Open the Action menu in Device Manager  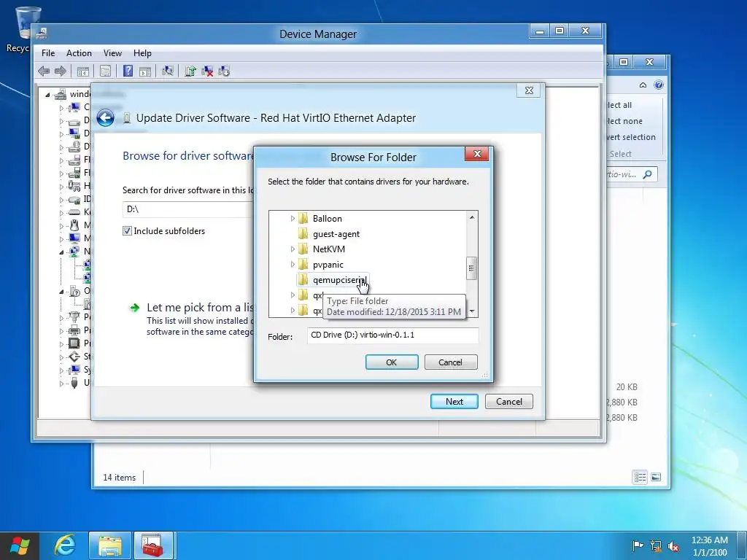pos(79,52)
